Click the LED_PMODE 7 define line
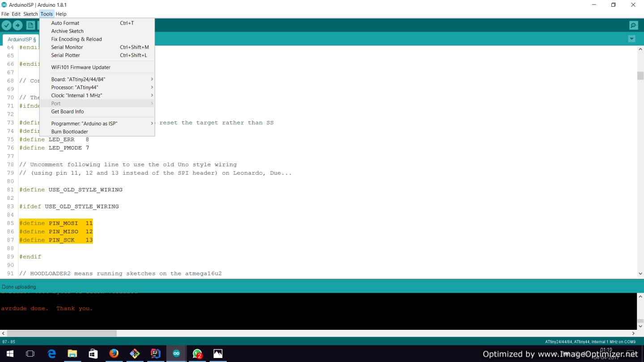The width and height of the screenshot is (644, 362). [54, 147]
